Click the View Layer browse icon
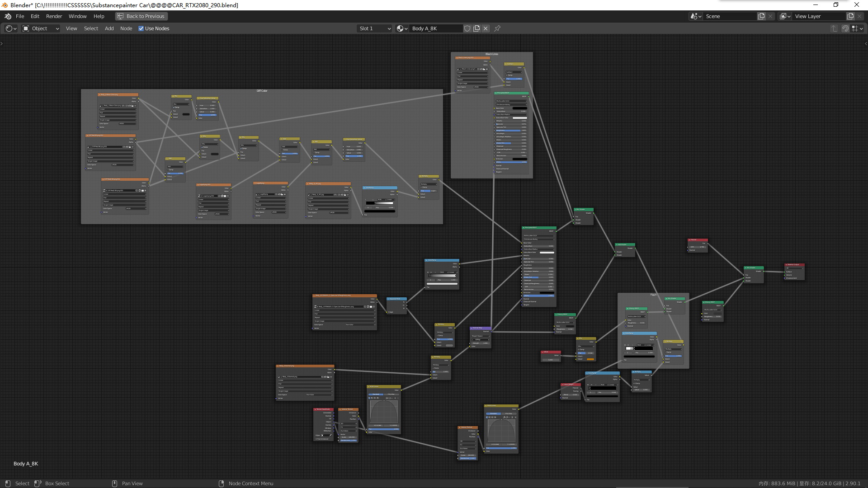Image resolution: width=868 pixels, height=488 pixels. pos(785,16)
